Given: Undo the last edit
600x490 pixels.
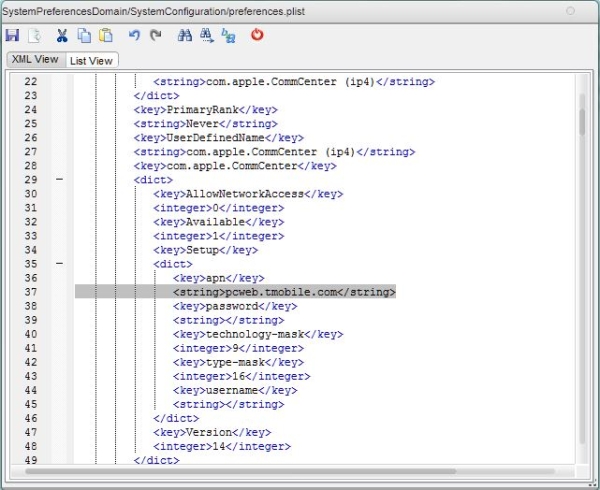Looking at the screenshot, I should (x=134, y=35).
